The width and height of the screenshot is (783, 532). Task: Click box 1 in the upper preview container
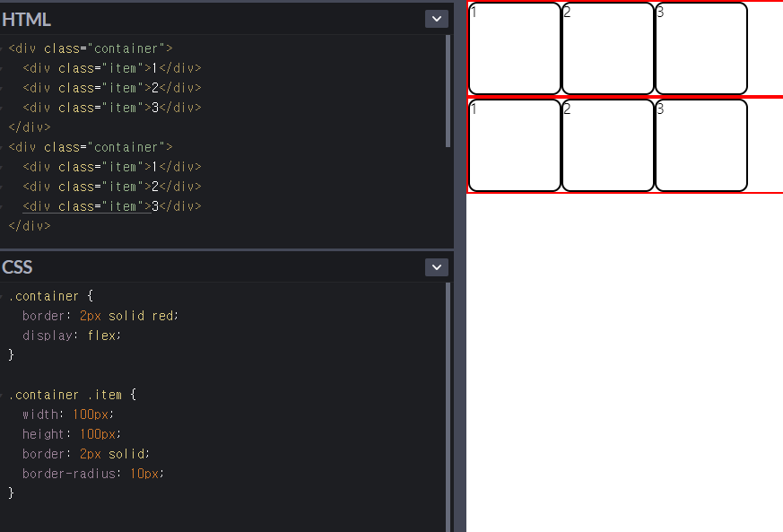pyautogui.click(x=514, y=48)
